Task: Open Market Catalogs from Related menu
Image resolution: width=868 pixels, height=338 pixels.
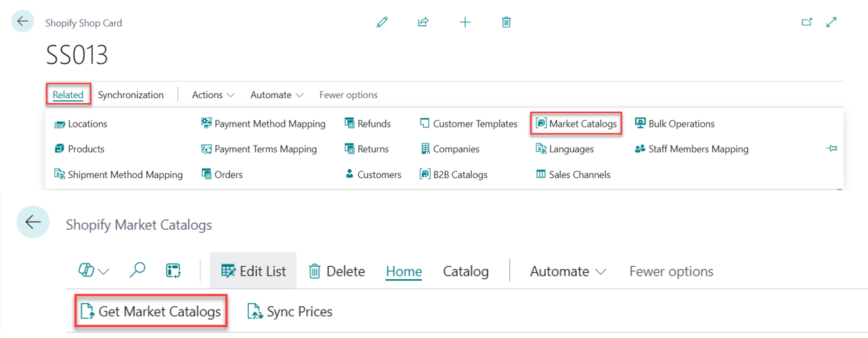Action: tap(576, 124)
